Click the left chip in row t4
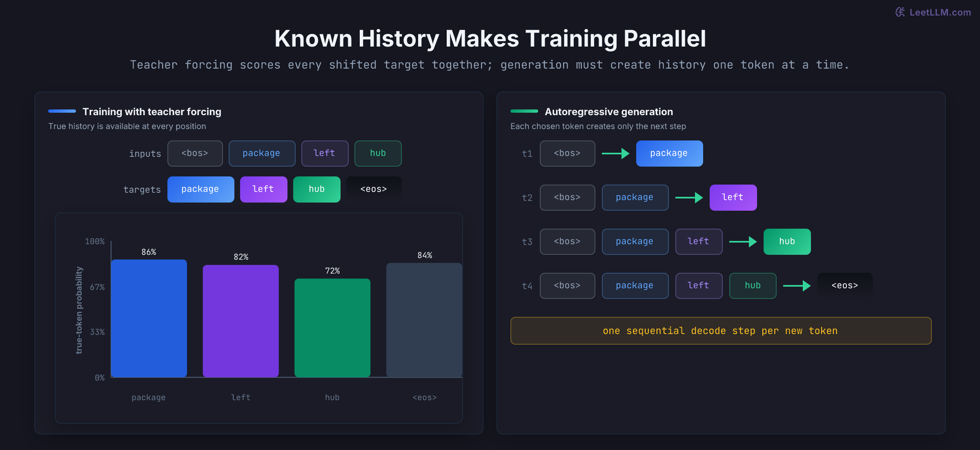Screen dimensions: 980x450 pyautogui.click(x=699, y=286)
